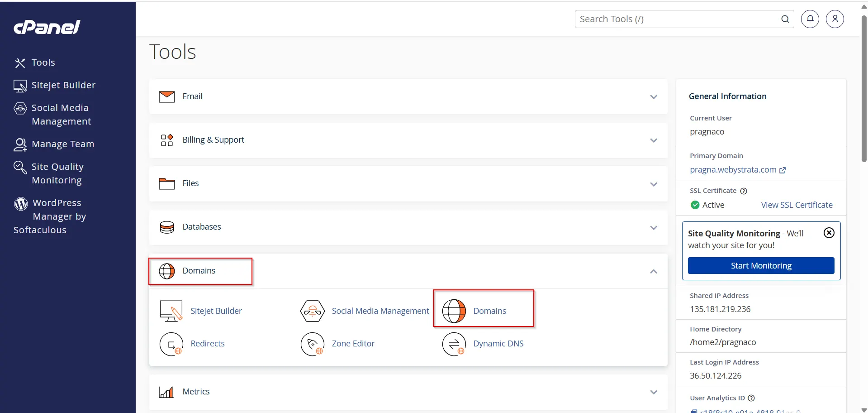868x413 pixels.
Task: Click the Email envelope icon
Action: tap(167, 96)
